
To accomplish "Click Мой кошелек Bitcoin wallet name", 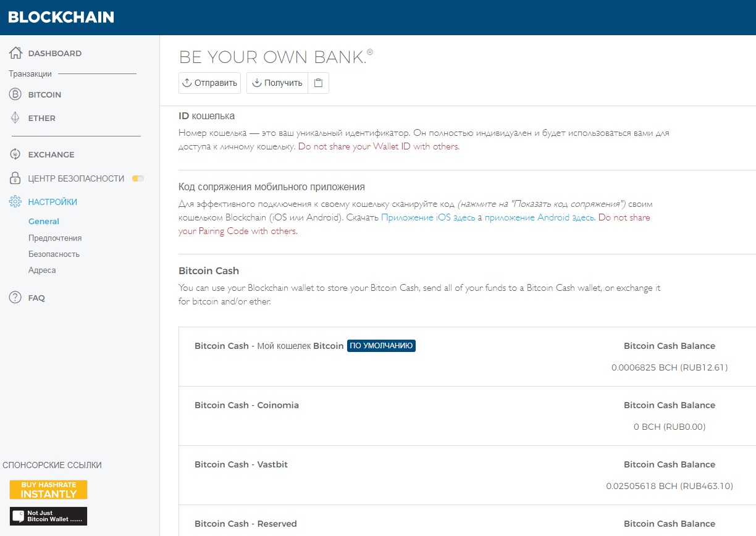I will [x=300, y=346].
